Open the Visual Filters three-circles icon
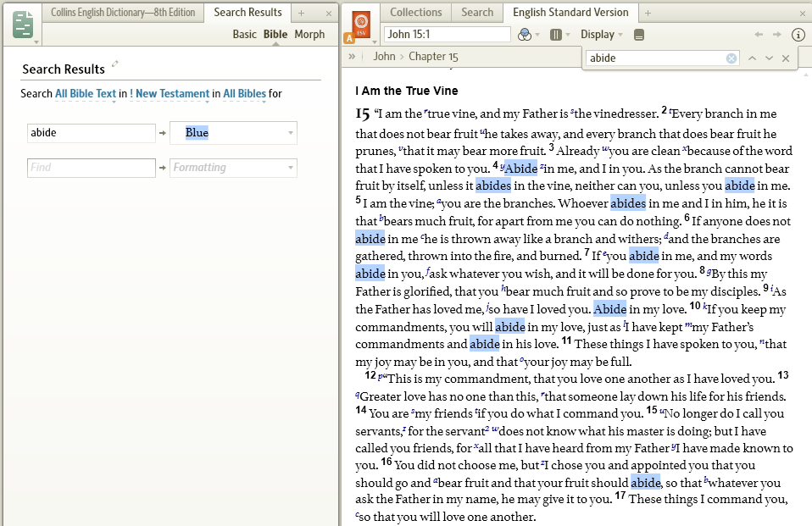Screen dimensions: 812x526 [524, 35]
